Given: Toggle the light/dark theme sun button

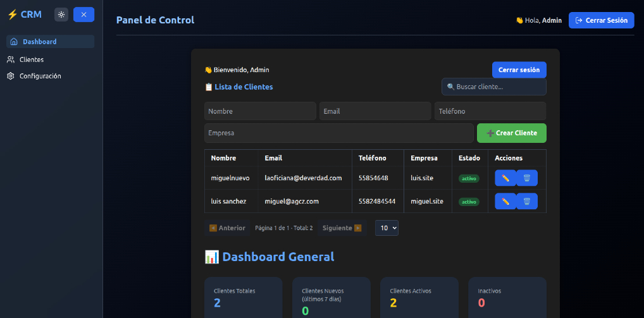Looking at the screenshot, I should click(x=61, y=15).
